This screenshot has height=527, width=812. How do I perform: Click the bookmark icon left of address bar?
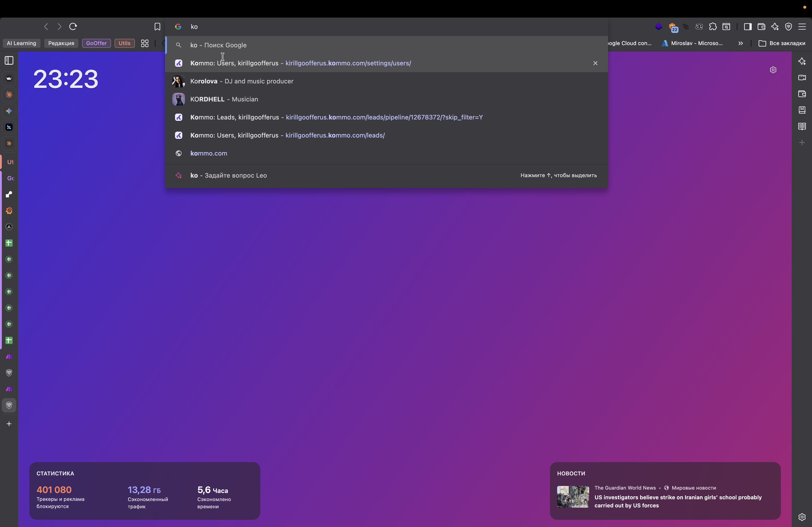pos(157,27)
